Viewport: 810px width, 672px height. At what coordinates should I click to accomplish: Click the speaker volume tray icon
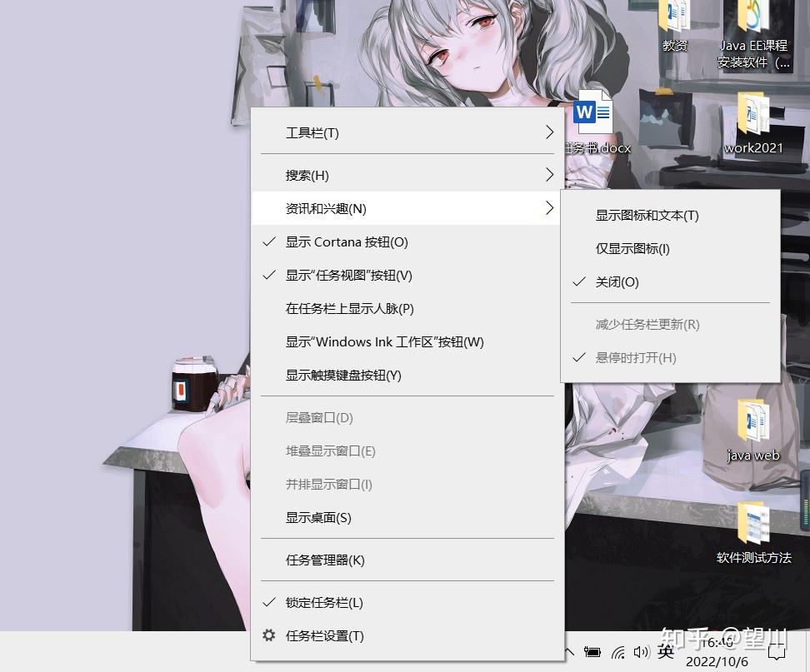[x=641, y=652]
